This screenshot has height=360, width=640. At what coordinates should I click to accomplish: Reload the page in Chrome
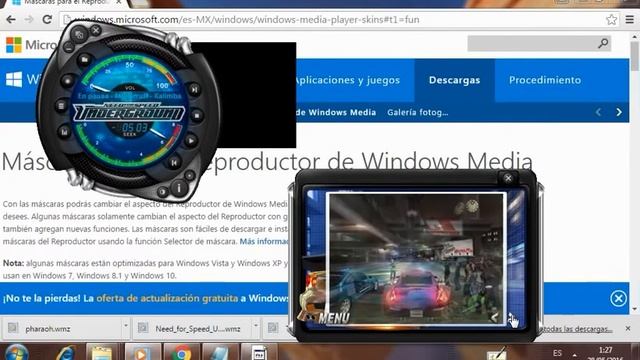coord(47,19)
